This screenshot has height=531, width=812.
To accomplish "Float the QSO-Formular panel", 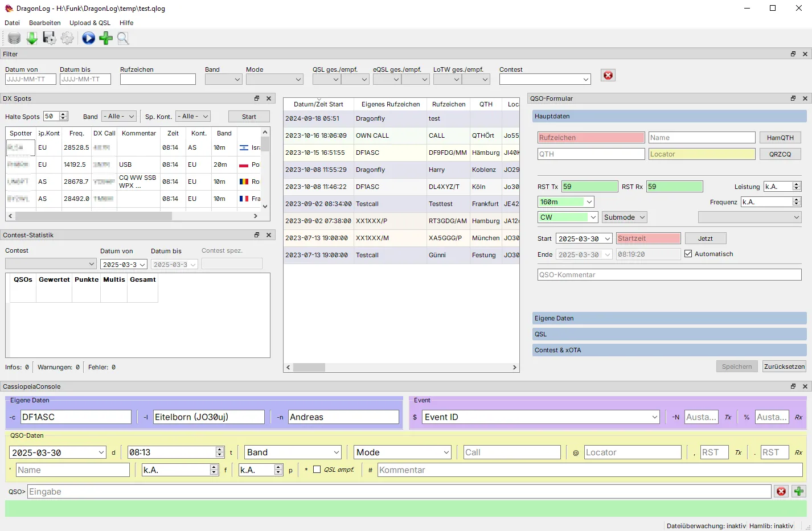I will point(793,98).
